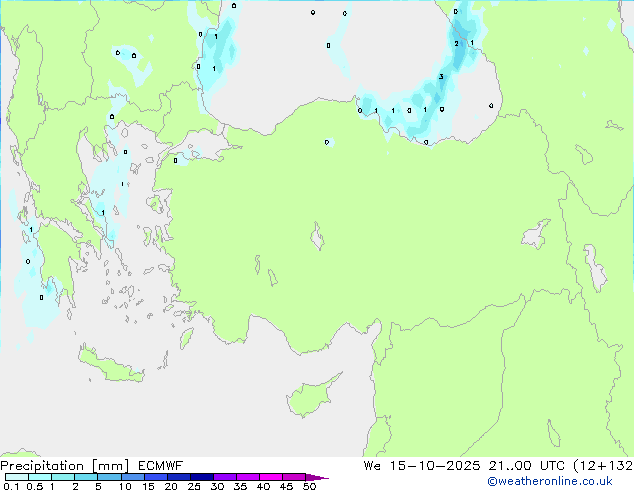Open the weatheronline.co.uk link
The image size is (634, 490).
549,481
